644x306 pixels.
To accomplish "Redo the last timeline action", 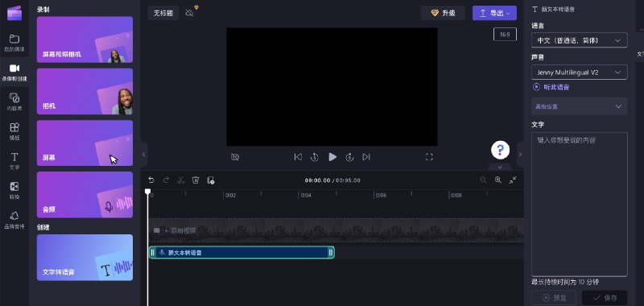I will tap(166, 180).
